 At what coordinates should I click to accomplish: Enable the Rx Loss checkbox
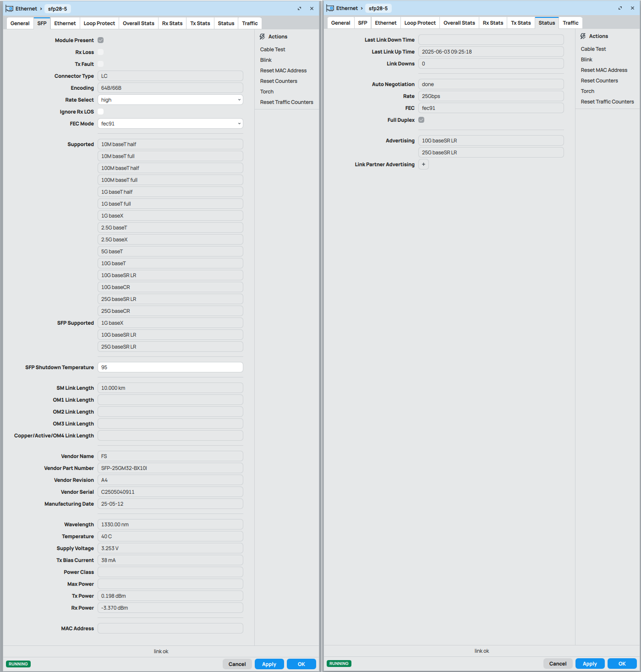pos(100,52)
